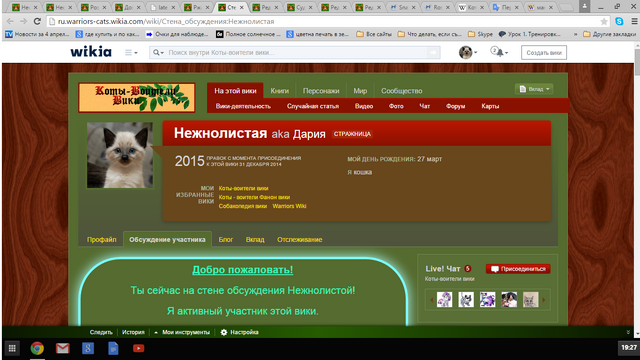Image resolution: width=640 pixels, height=360 pixels.
Task: Open История in the bottom toolbar
Action: point(133,332)
